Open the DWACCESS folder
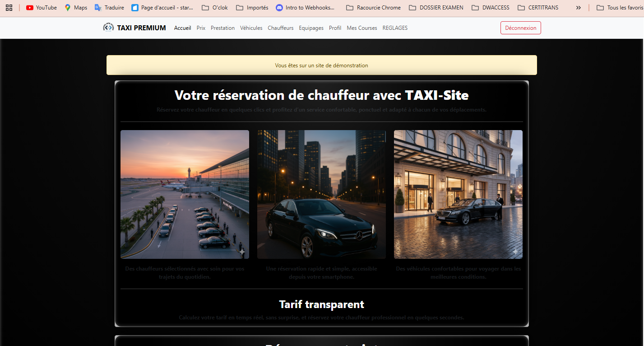This screenshot has height=346, width=644. [x=491, y=7]
